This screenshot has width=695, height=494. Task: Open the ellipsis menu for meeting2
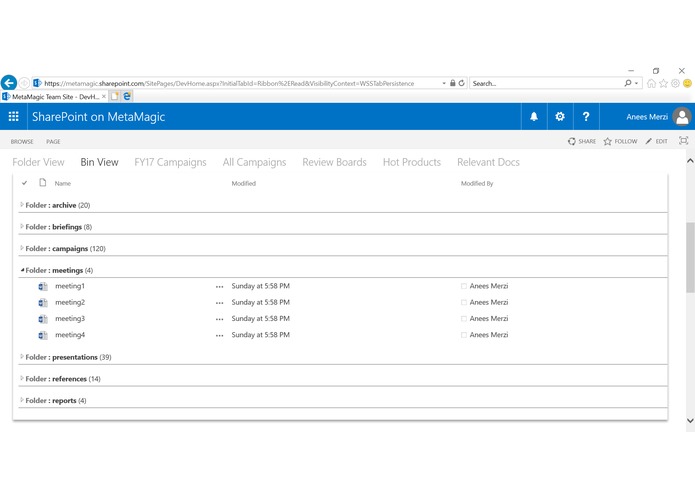(219, 303)
